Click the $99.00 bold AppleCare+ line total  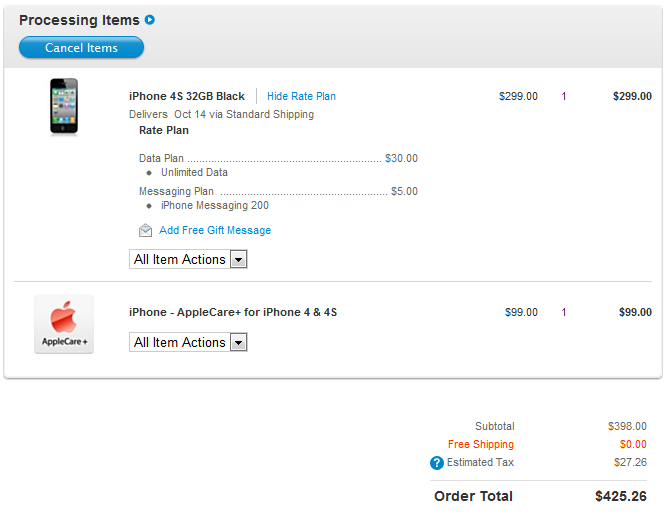[x=635, y=312]
